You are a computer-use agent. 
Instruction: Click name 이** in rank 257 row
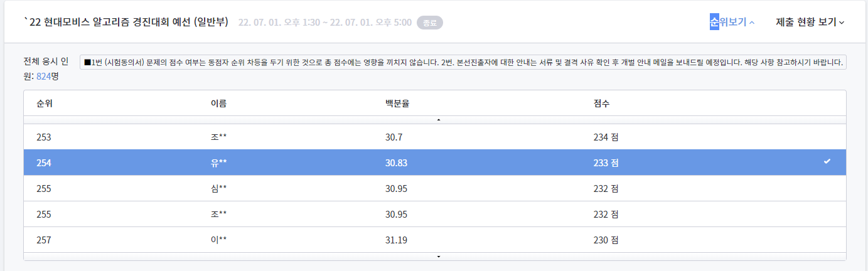coord(218,240)
